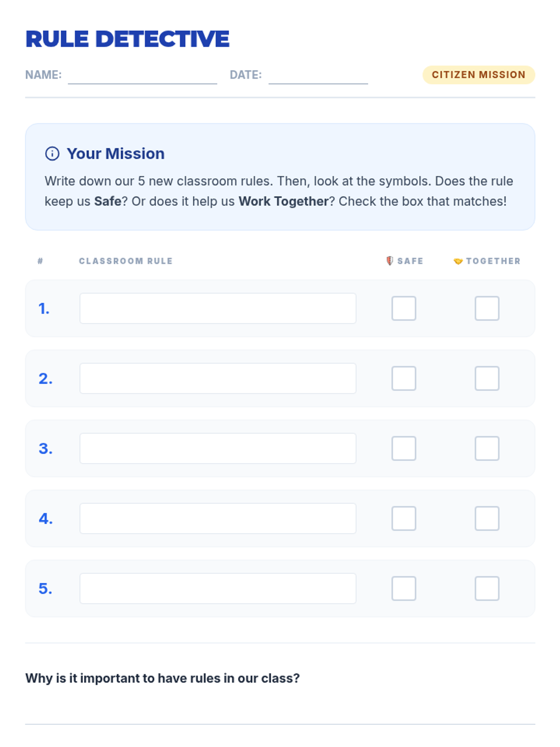Click the info icon beside Your Mission

52,154
